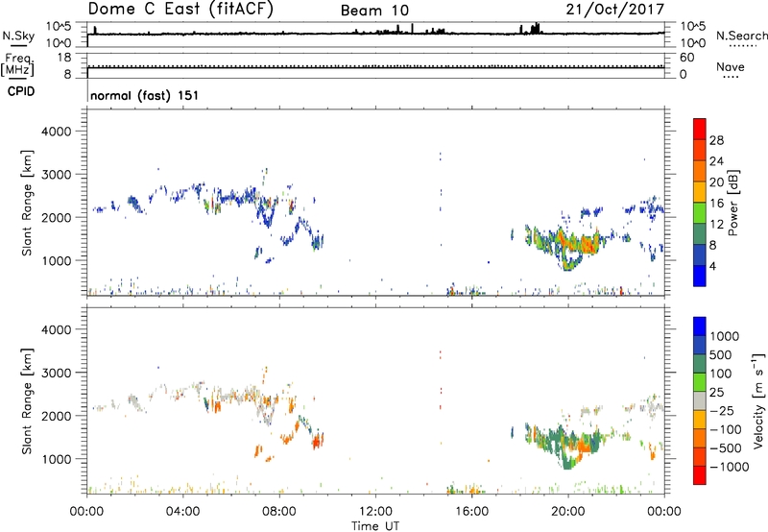Pick the gray −25 to 25 Velocity bar segment
The width and height of the screenshot is (768, 532).
coord(700,401)
